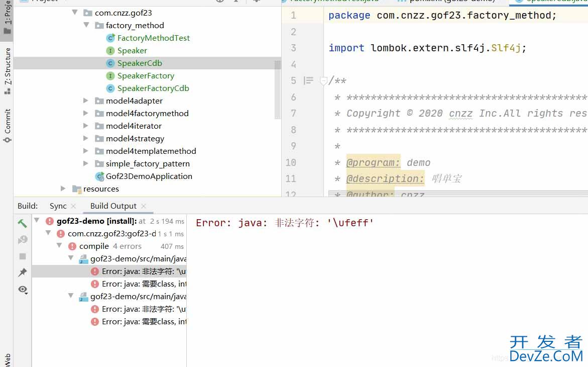Switch to the Sync tab in Build
Screen dimensions: 588x367
(58, 206)
